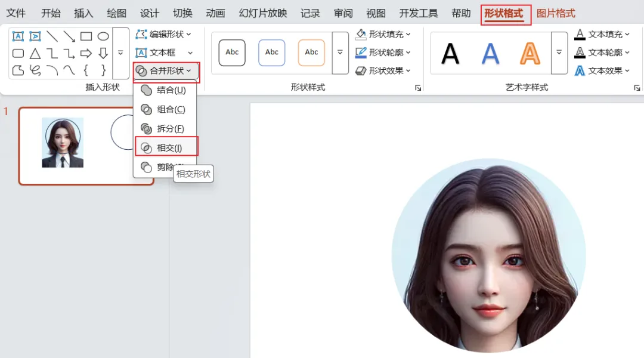The width and height of the screenshot is (644, 358).
Task: Switch to the 切换 tab
Action: (183, 14)
